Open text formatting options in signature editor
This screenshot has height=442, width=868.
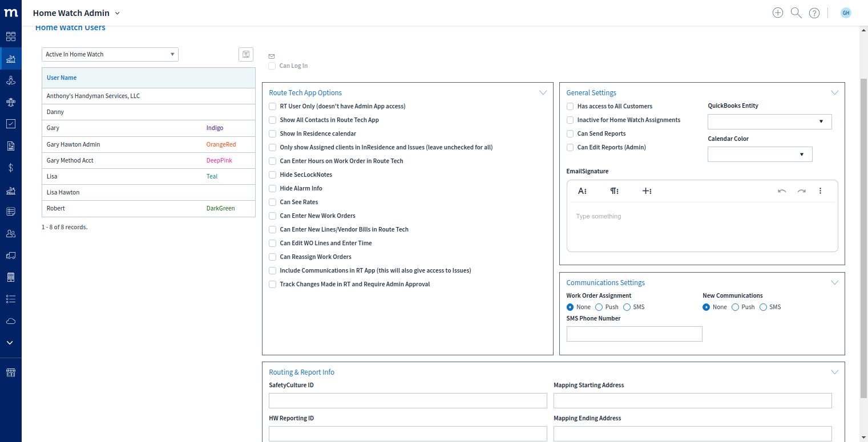point(583,191)
